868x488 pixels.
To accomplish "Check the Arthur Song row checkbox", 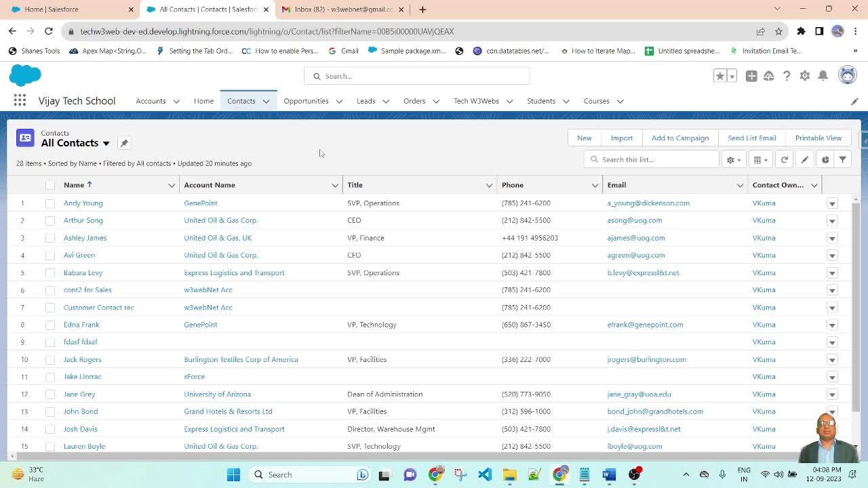I will 50,220.
